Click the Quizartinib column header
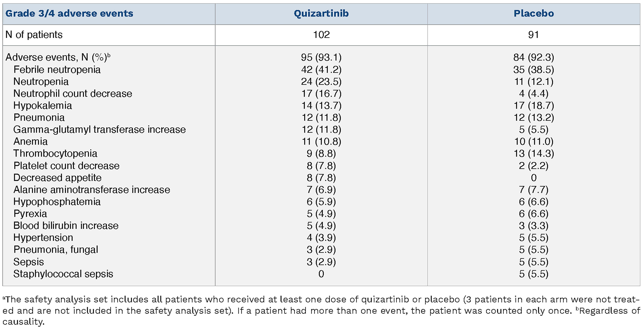 321,13
